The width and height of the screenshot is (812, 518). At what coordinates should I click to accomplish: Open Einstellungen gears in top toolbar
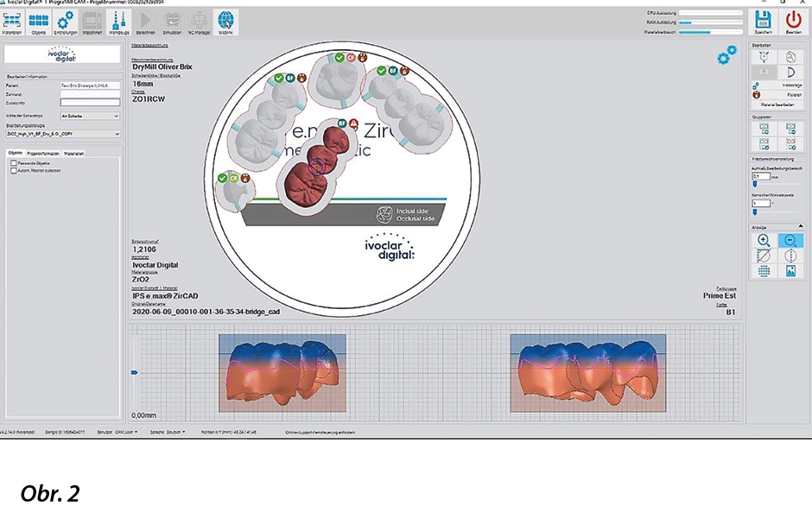click(66, 23)
